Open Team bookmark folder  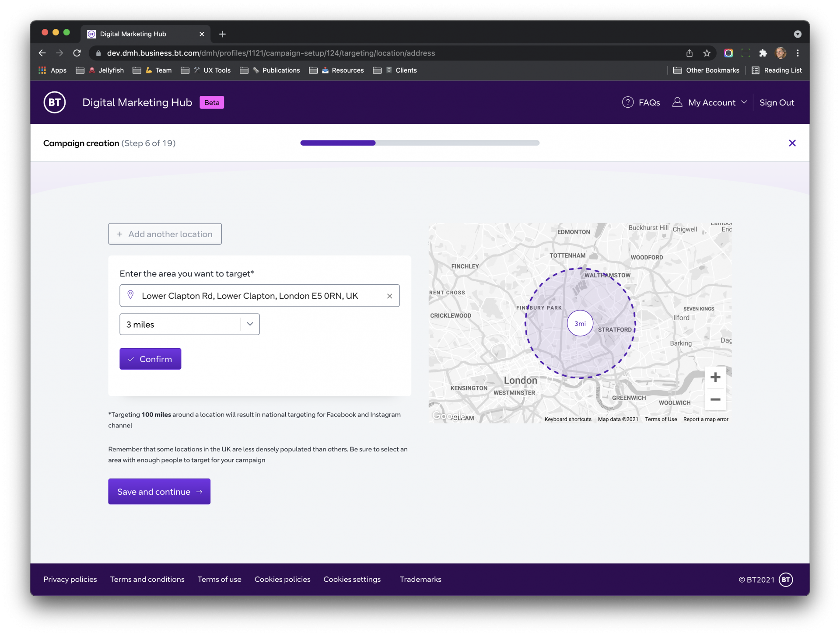pos(152,70)
